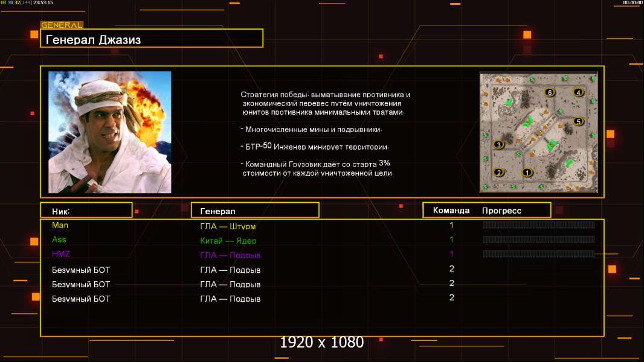Click the 'Стратегия победы' description text
Viewport: 644px width, 362px height.
coord(325,103)
